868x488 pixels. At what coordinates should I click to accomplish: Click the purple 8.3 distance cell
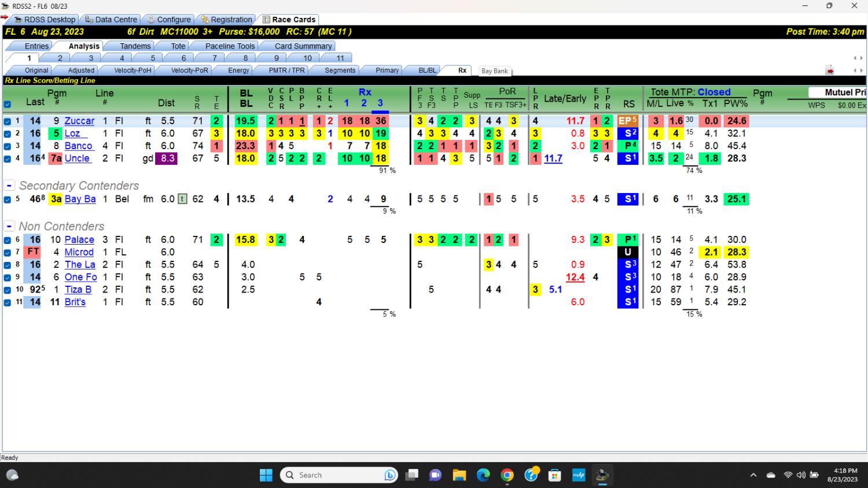[167, 158]
